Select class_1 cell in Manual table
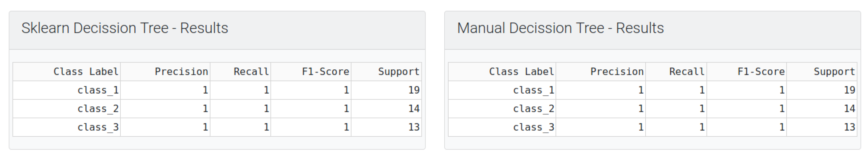Screen dimensions: 868x156 pos(534,90)
